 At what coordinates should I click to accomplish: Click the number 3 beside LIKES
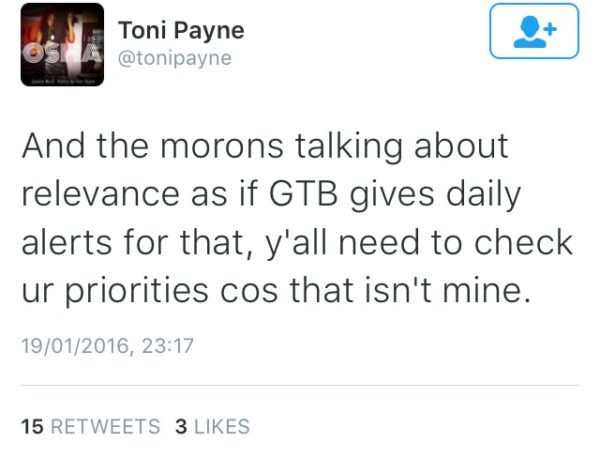pyautogui.click(x=181, y=426)
